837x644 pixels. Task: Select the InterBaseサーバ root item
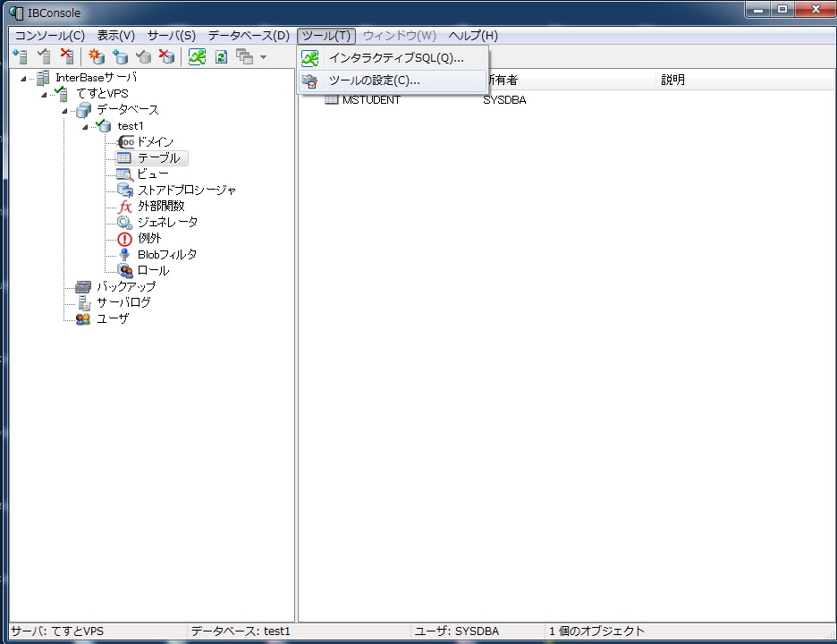[x=96, y=78]
